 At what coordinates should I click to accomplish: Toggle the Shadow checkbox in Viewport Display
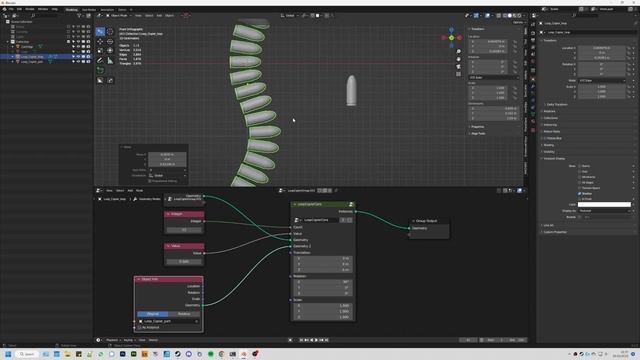(x=580, y=193)
